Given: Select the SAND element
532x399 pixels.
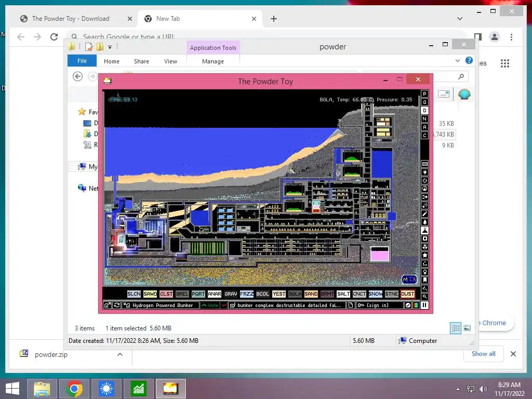Looking at the screenshot, I should (311, 294).
